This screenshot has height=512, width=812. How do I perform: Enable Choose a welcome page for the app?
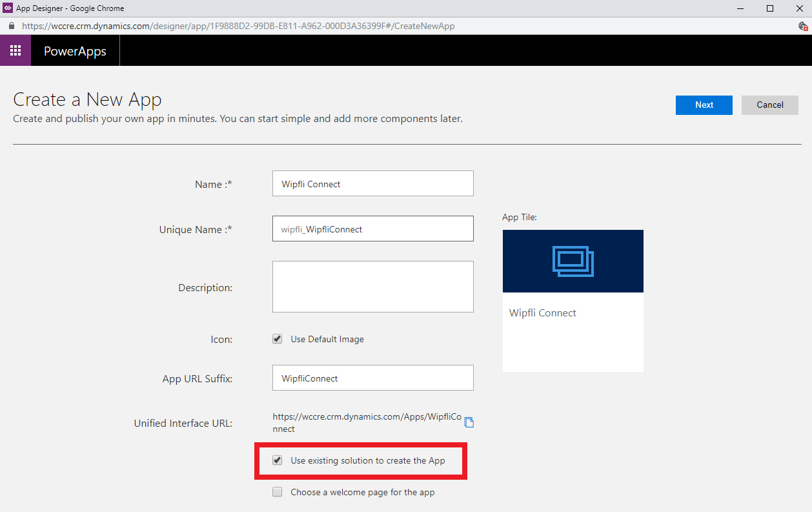[278, 492]
